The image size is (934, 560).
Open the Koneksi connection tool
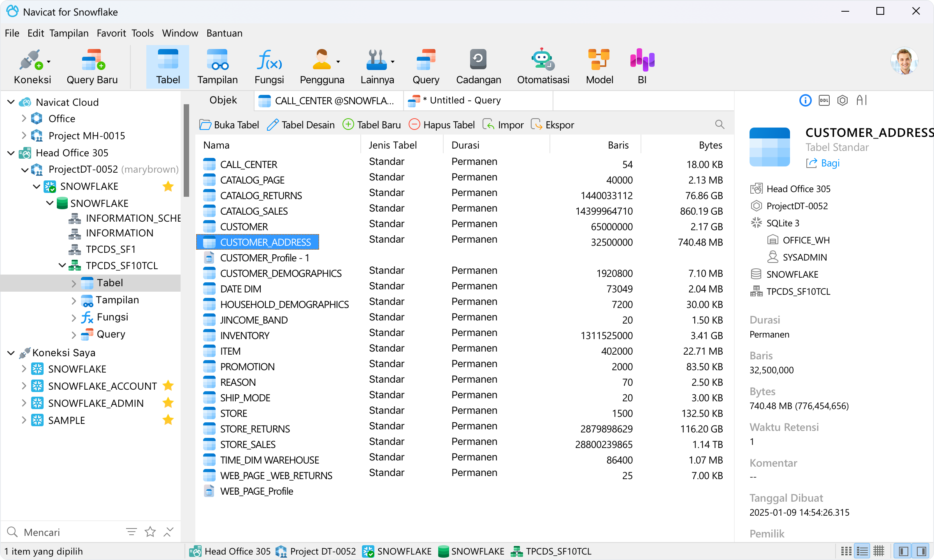pyautogui.click(x=32, y=67)
